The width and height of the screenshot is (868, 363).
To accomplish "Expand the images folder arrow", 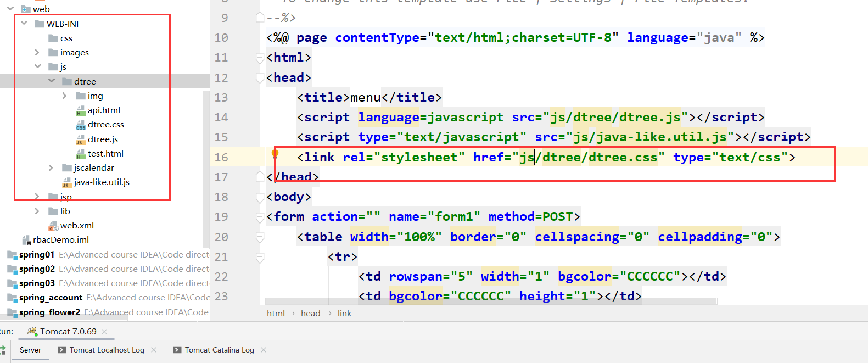I will click(37, 52).
